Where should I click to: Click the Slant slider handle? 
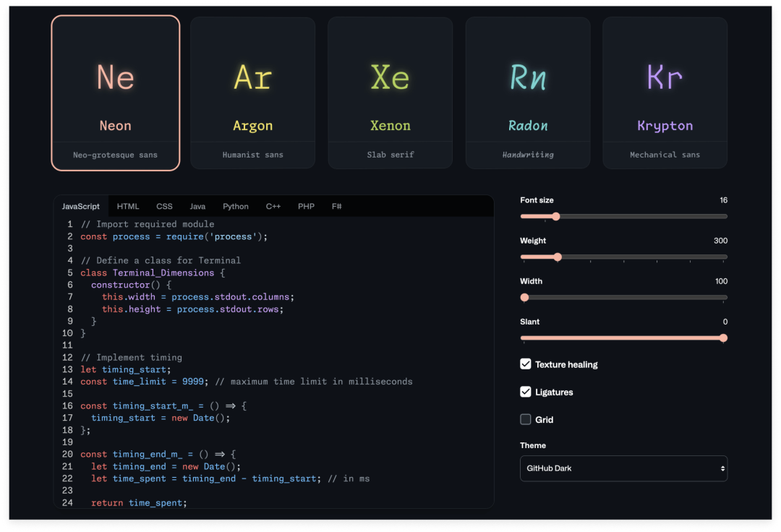[x=723, y=338]
